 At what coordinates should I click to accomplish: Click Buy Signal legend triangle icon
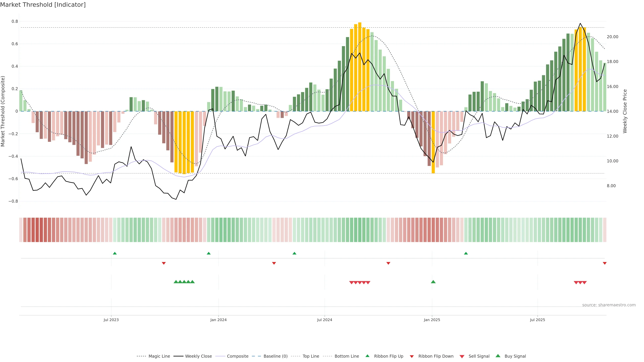coord(498,356)
